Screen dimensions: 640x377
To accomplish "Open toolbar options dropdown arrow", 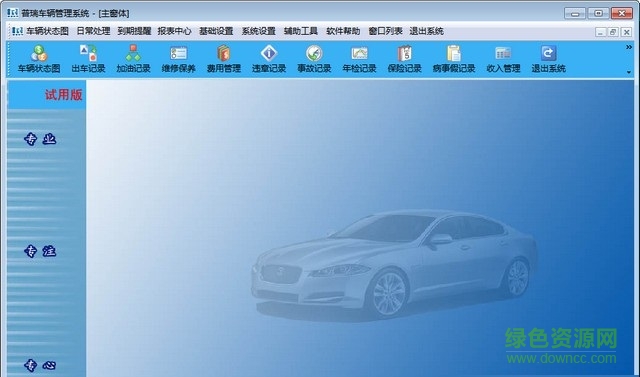I will 629,72.
